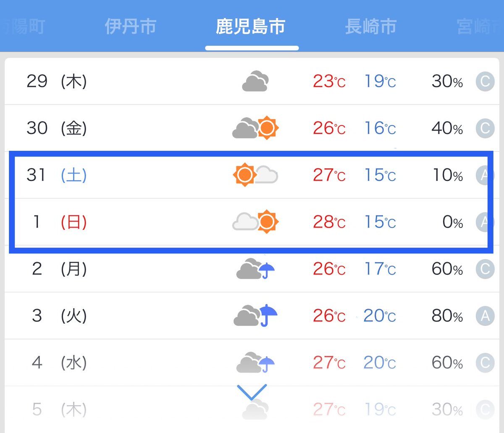The height and width of the screenshot is (433, 504).
Task: Expand forecast with the down chevron
Action: [x=252, y=392]
